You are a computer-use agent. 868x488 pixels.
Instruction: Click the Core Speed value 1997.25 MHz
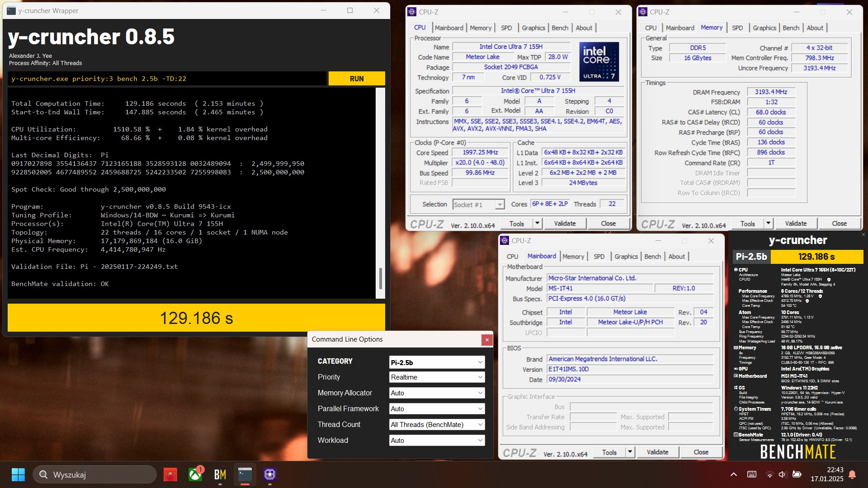pyautogui.click(x=480, y=153)
